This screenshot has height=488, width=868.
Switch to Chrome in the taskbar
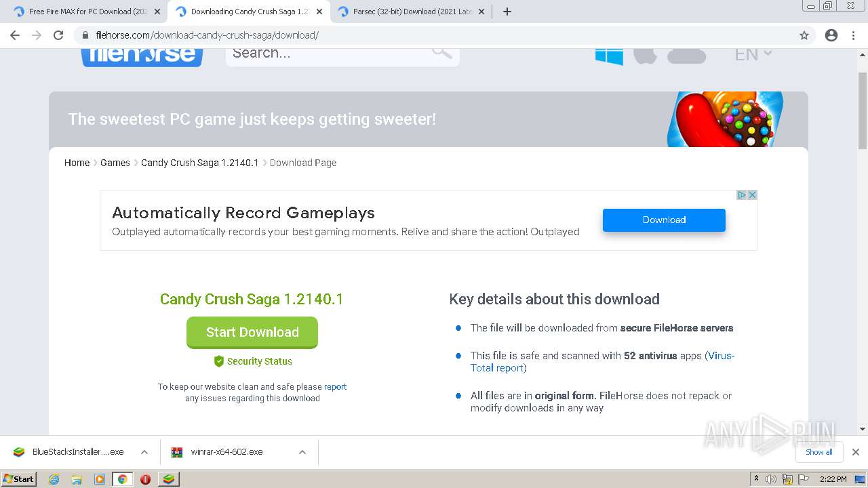pyautogui.click(x=122, y=479)
